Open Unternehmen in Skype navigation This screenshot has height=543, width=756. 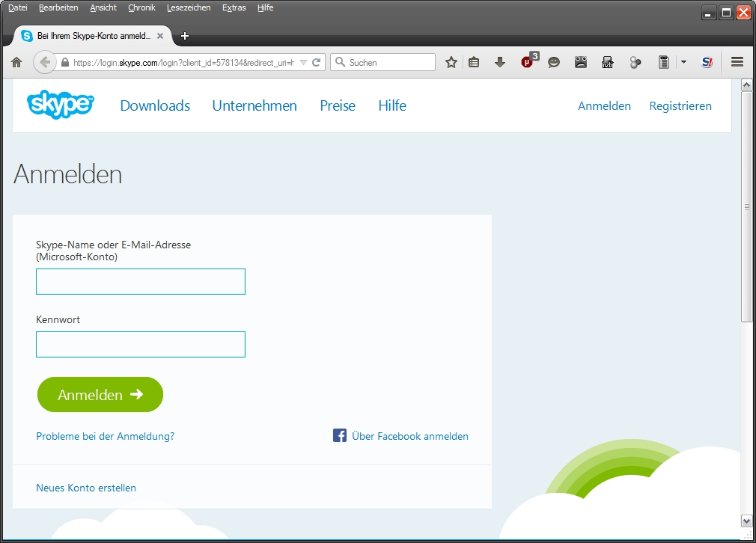click(x=254, y=105)
